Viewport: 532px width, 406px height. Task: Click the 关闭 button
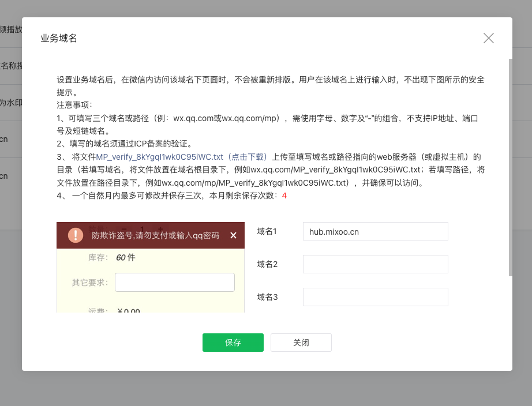tap(301, 342)
